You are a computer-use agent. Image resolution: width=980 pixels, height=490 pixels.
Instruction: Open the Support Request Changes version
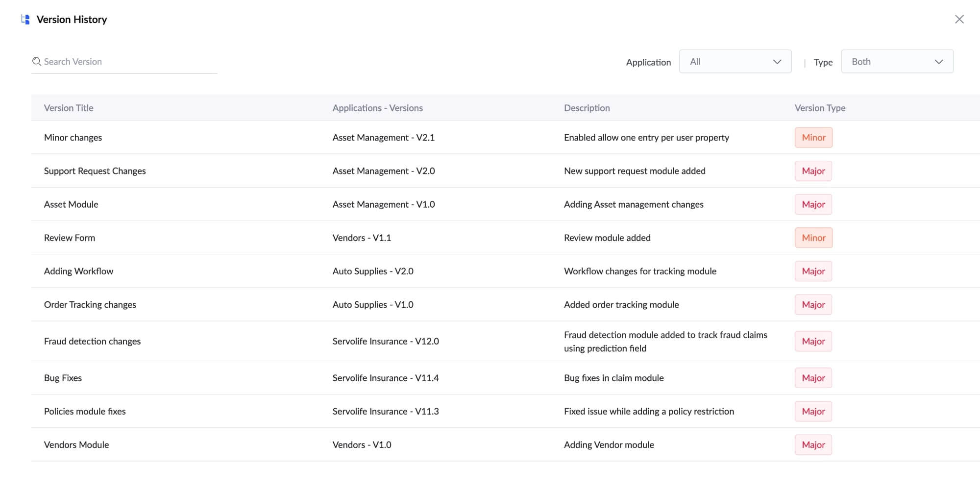(95, 171)
